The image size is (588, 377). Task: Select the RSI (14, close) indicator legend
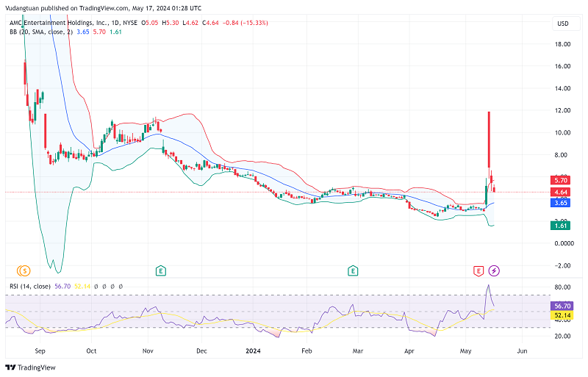(28, 287)
